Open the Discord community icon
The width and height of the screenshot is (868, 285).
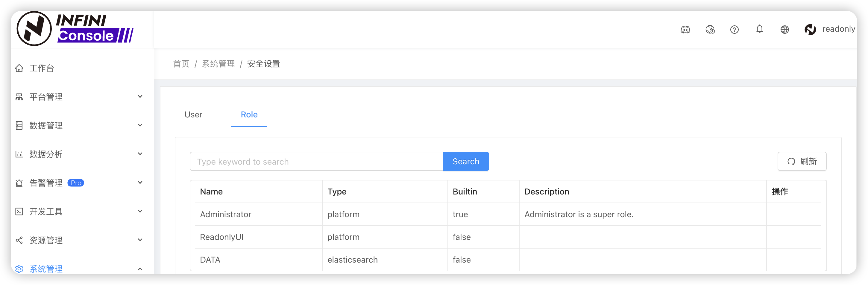[x=686, y=30]
